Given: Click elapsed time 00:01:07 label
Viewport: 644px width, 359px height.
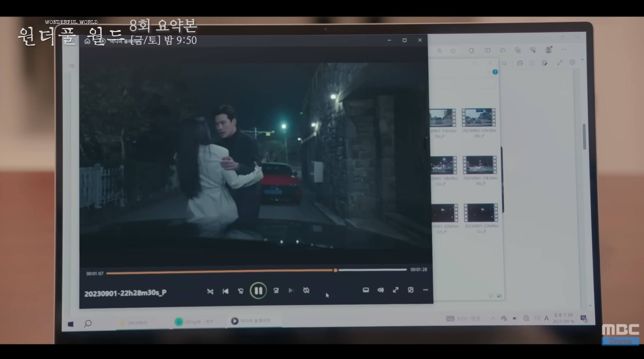Looking at the screenshot, I should [95, 274].
